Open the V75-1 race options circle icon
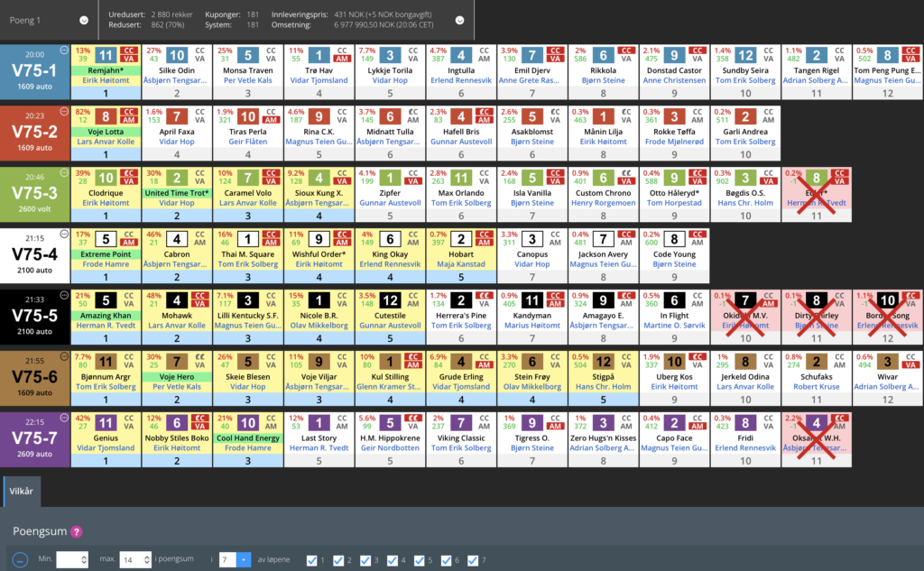This screenshot has height=571, width=924. (63, 50)
